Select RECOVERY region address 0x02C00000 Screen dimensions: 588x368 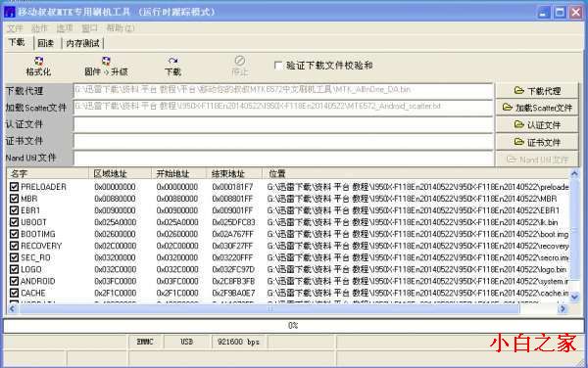coord(115,246)
